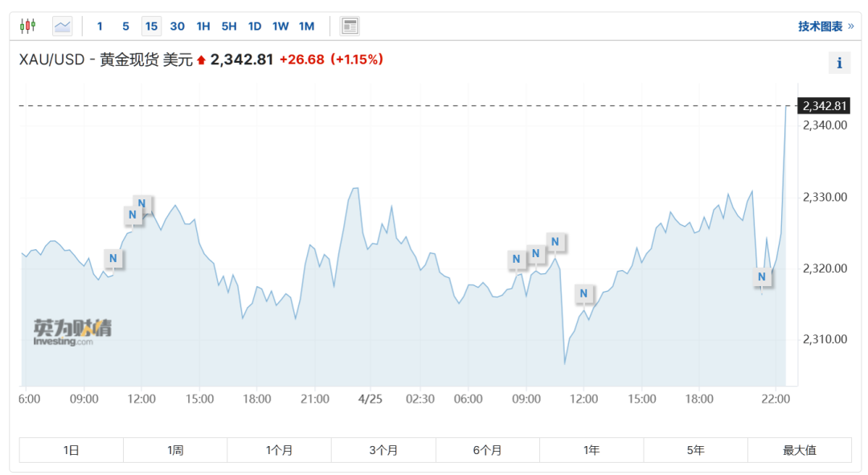Select the 1M interval
The height and width of the screenshot is (475, 868).
[306, 27]
